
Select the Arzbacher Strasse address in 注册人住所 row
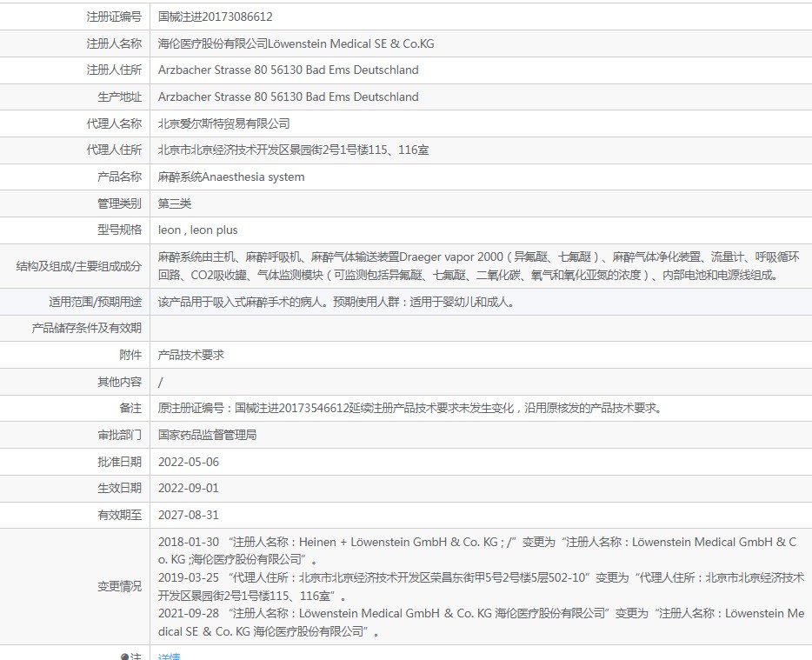(x=289, y=70)
